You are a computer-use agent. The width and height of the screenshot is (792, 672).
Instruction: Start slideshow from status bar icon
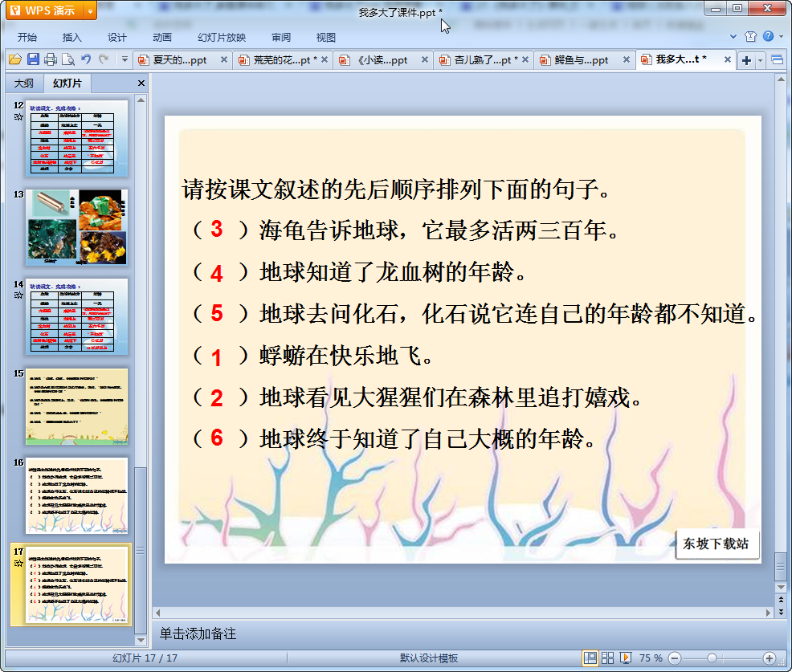coord(626,658)
